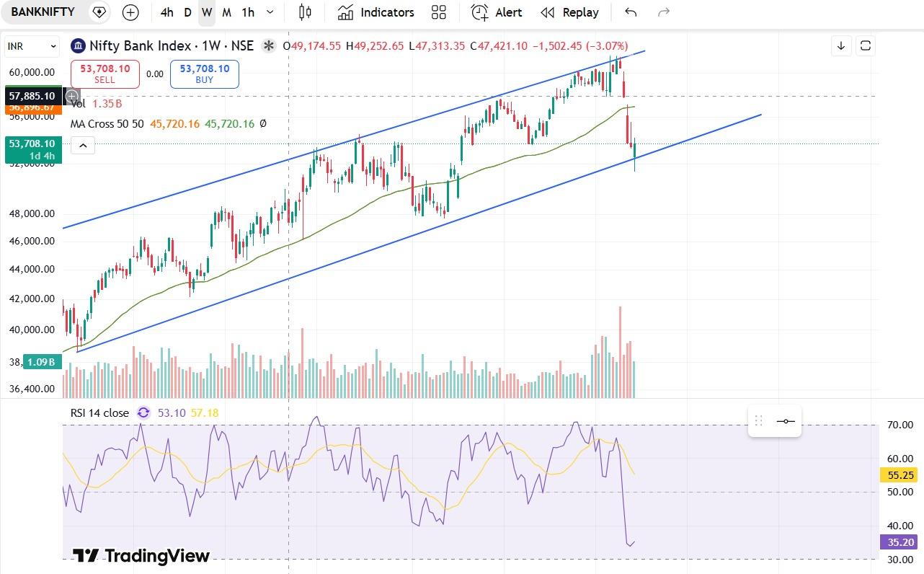Switch to the 4h interval
The width and height of the screenshot is (924, 574).
tap(166, 12)
